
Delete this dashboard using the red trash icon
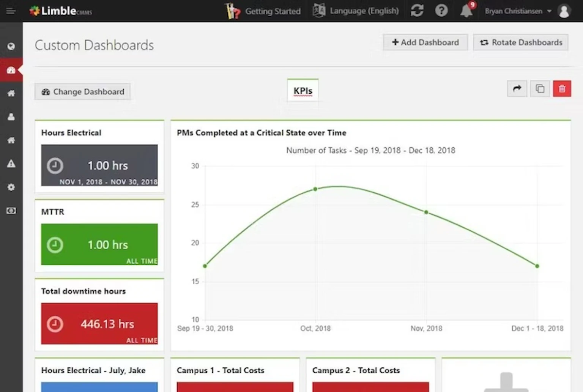pyautogui.click(x=562, y=88)
